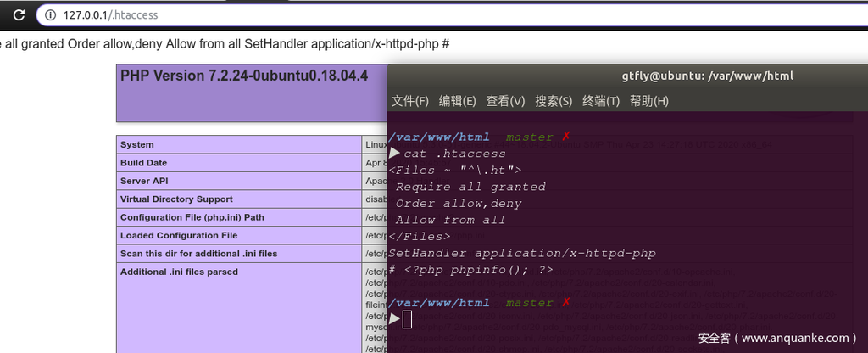Open the 编辑(E) terminal menu
Image resolution: width=868 pixels, height=353 pixels.
point(458,101)
